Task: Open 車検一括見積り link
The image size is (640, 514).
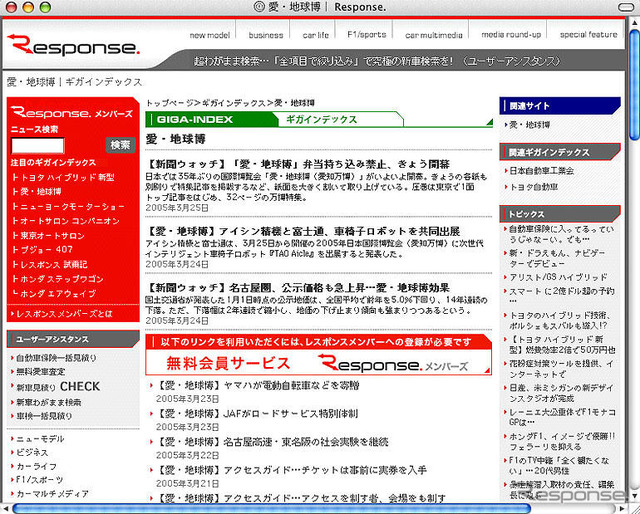Action: pos(42,416)
